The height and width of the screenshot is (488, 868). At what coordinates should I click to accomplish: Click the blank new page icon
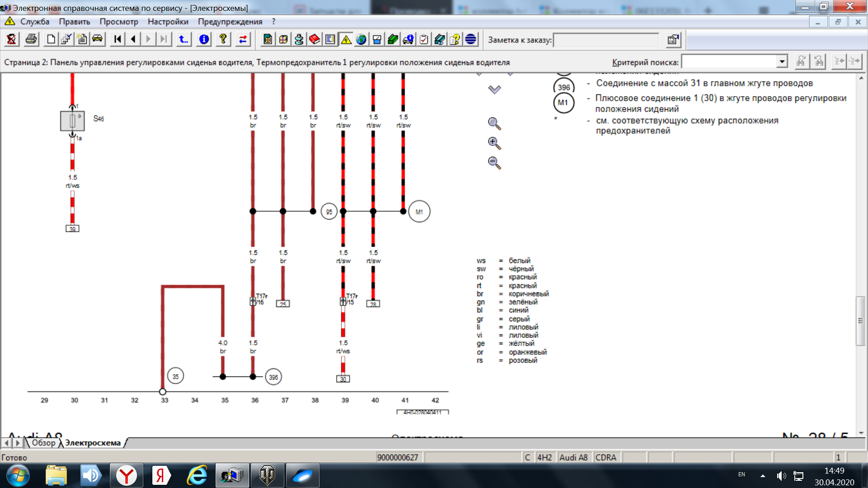pos(51,40)
